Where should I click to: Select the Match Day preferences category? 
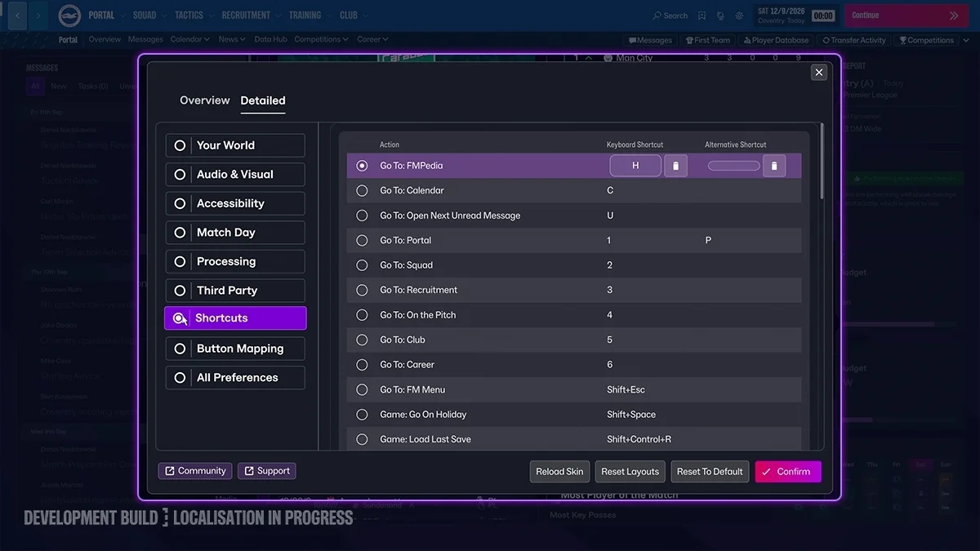click(x=235, y=233)
